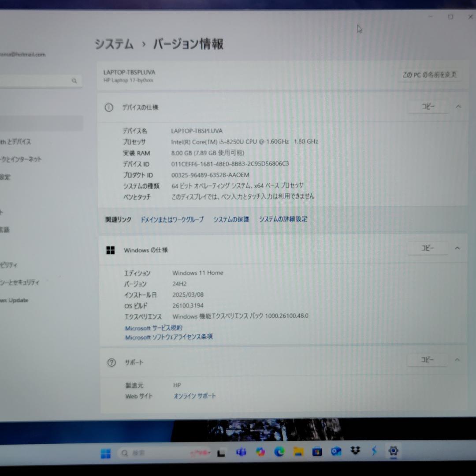Open Microsoft サービス規約 link
Image resolution: width=476 pixels, height=476 pixels.
point(153,328)
